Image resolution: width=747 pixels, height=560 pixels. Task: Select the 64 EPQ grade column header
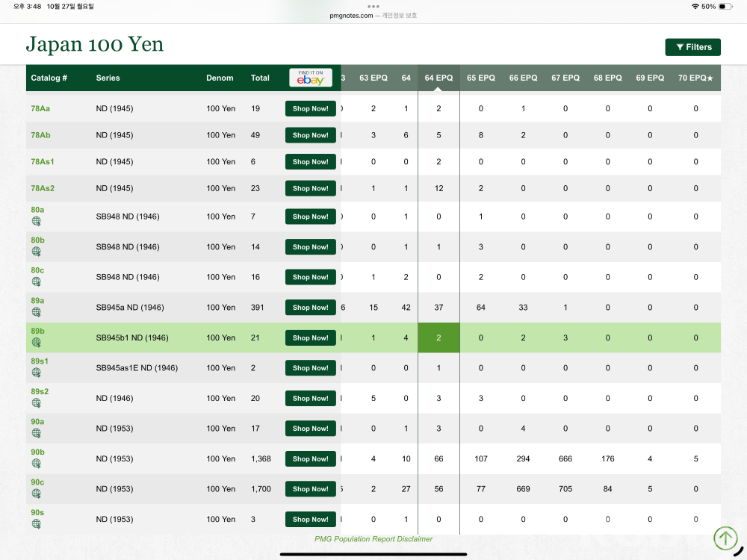(x=438, y=78)
